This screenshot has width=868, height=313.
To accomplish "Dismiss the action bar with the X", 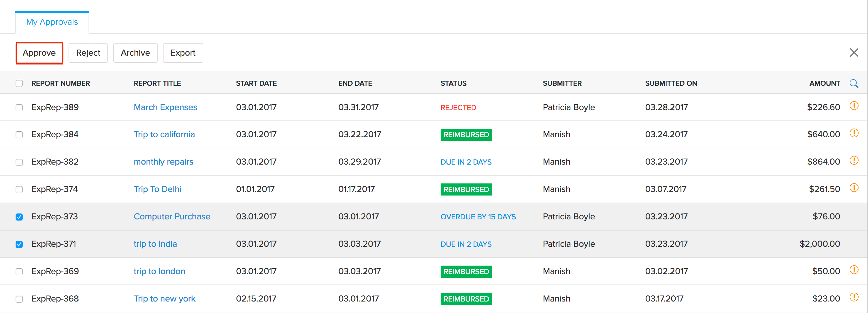I will tap(854, 52).
